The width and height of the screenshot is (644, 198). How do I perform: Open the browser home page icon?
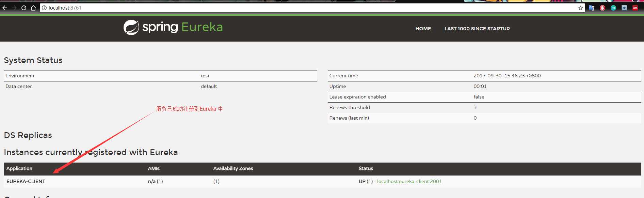coord(33,8)
